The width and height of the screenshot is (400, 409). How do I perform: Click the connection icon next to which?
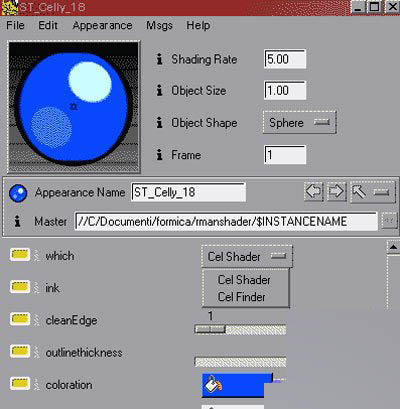click(x=36, y=256)
